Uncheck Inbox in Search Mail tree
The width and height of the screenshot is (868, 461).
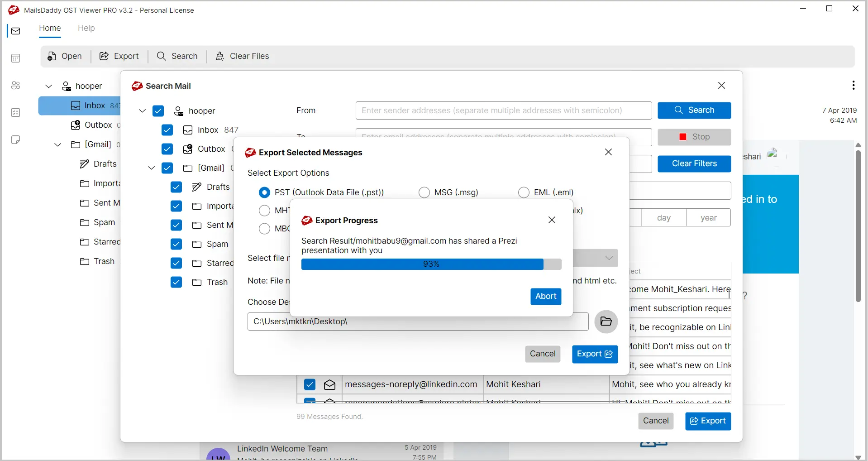pyautogui.click(x=167, y=130)
